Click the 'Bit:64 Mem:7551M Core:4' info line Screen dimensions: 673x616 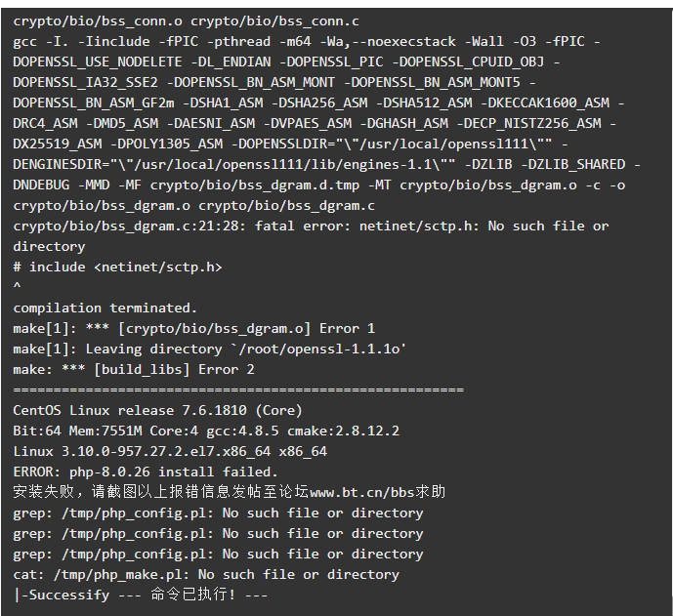pos(206,431)
